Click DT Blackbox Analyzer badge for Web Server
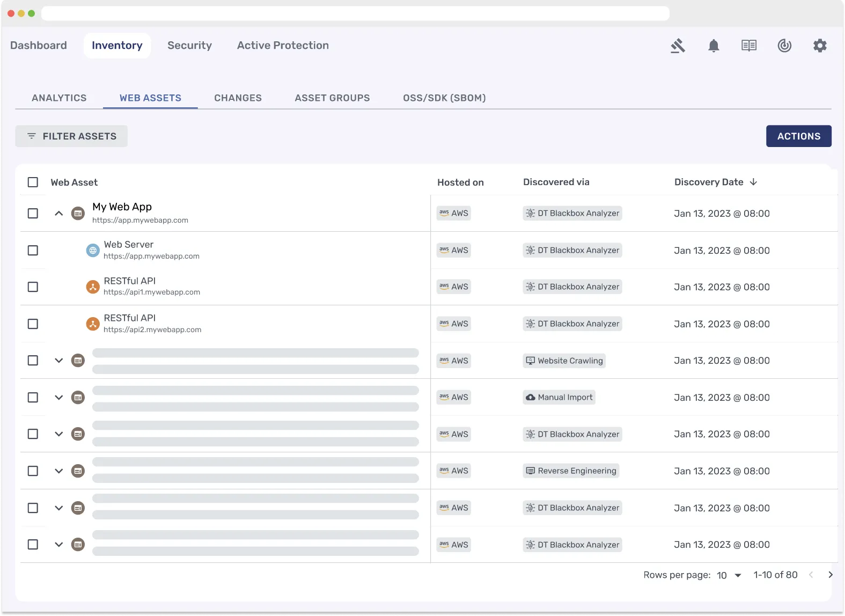The width and height of the screenshot is (845, 616). click(572, 250)
